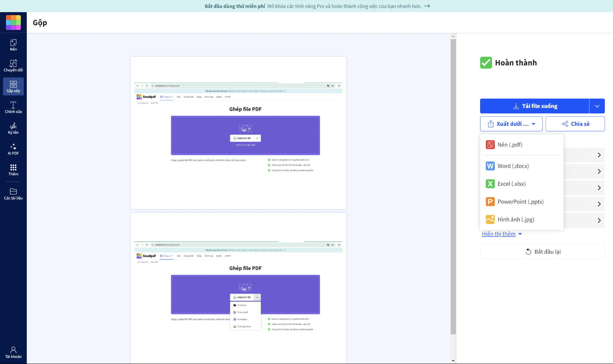Choose Hình ảnh (.jpg) export option

(515, 220)
